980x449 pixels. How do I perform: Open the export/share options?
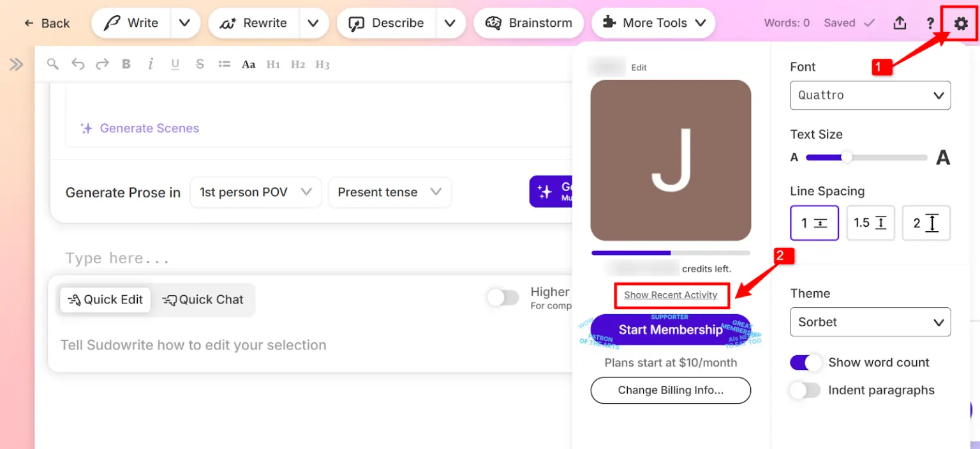900,22
